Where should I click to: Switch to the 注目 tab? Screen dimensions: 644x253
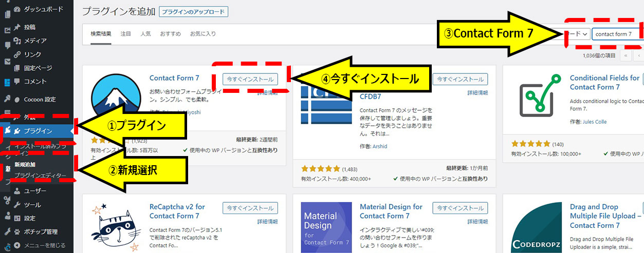pos(126,34)
